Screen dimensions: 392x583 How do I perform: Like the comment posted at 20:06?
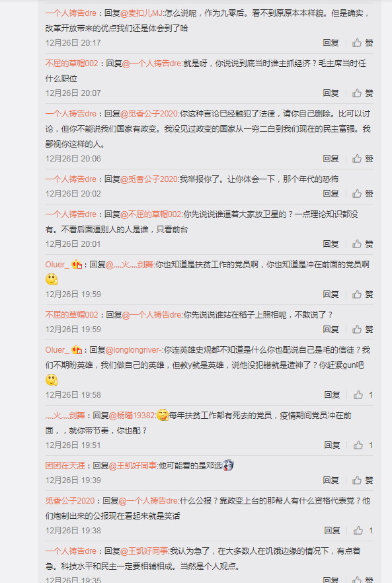tap(362, 158)
